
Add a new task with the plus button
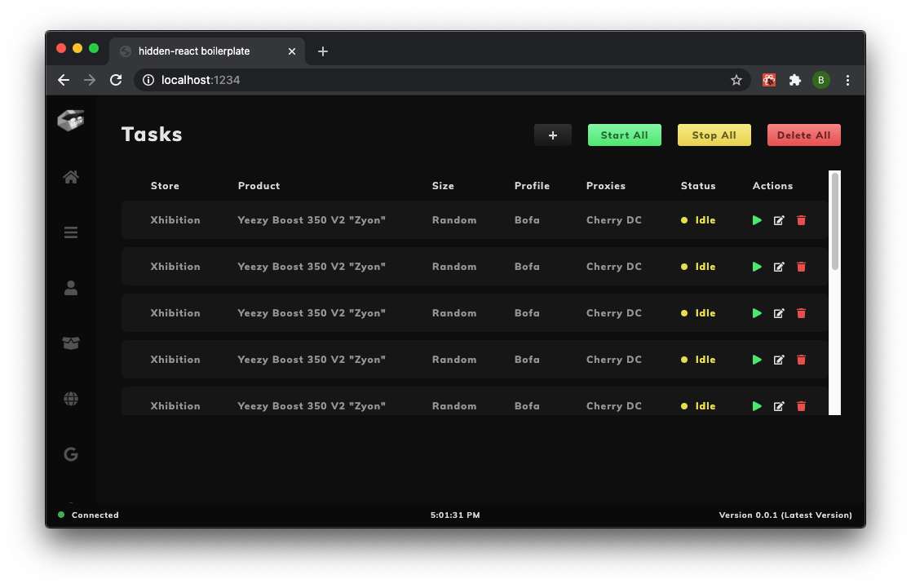coord(552,135)
